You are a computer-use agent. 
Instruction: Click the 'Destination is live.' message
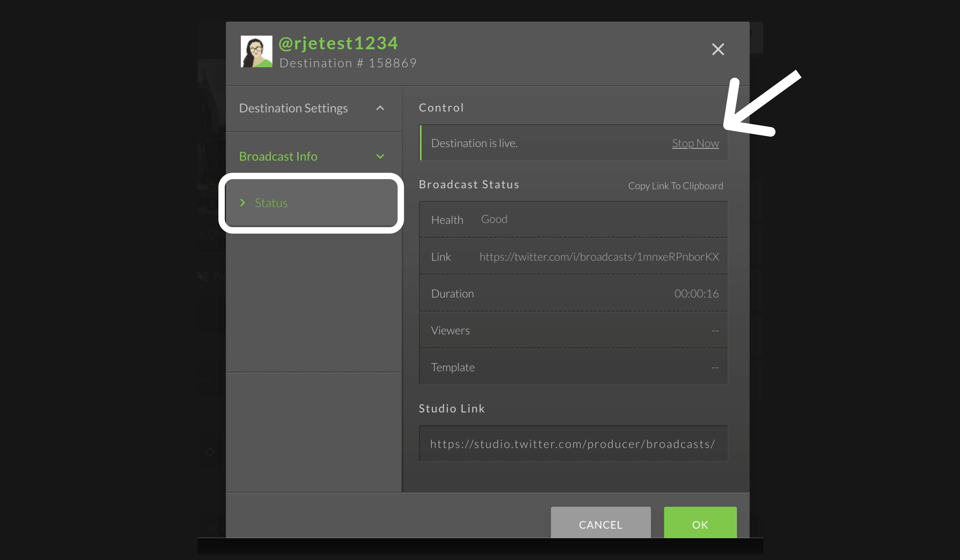[474, 143]
